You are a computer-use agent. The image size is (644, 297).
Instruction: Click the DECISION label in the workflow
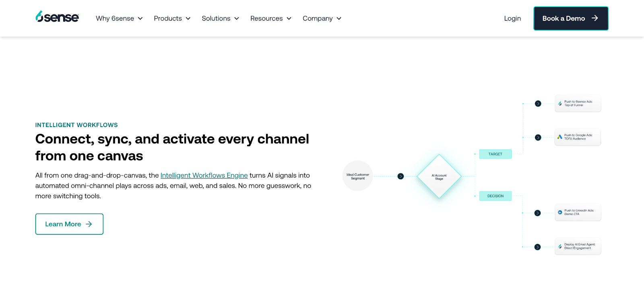point(495,196)
